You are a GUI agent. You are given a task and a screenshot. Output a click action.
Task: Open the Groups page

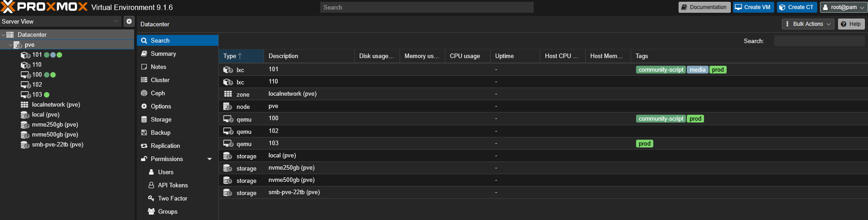pos(178,211)
